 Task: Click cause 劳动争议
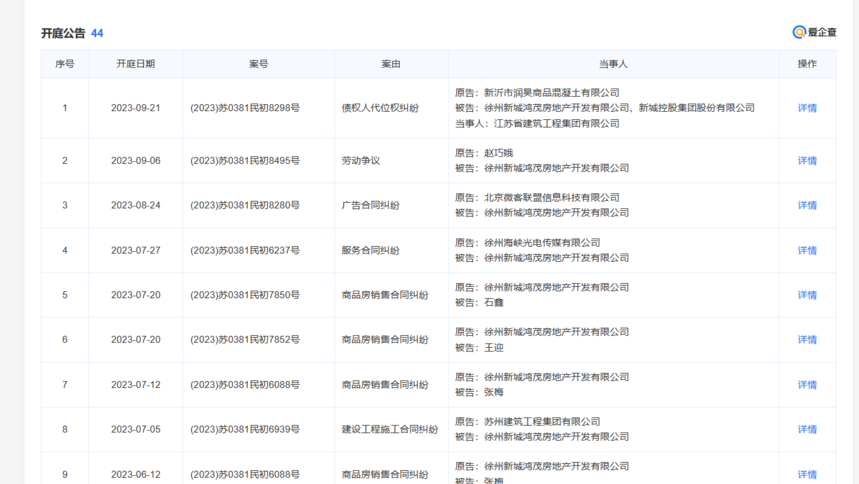360,161
